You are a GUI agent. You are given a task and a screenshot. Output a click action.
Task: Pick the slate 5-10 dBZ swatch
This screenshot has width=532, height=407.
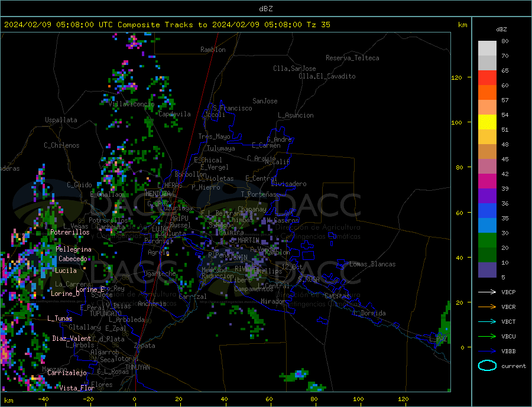487,270
